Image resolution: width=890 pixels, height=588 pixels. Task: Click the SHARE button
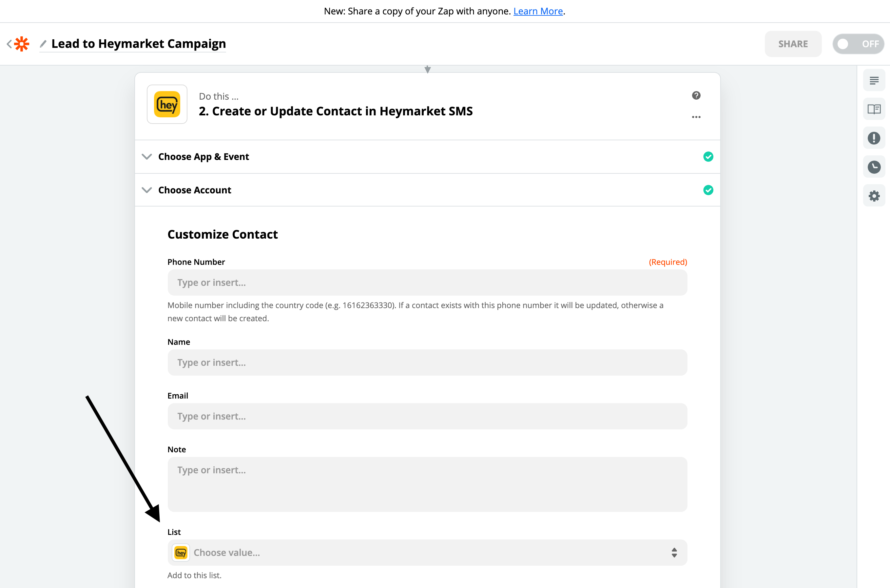pos(793,44)
